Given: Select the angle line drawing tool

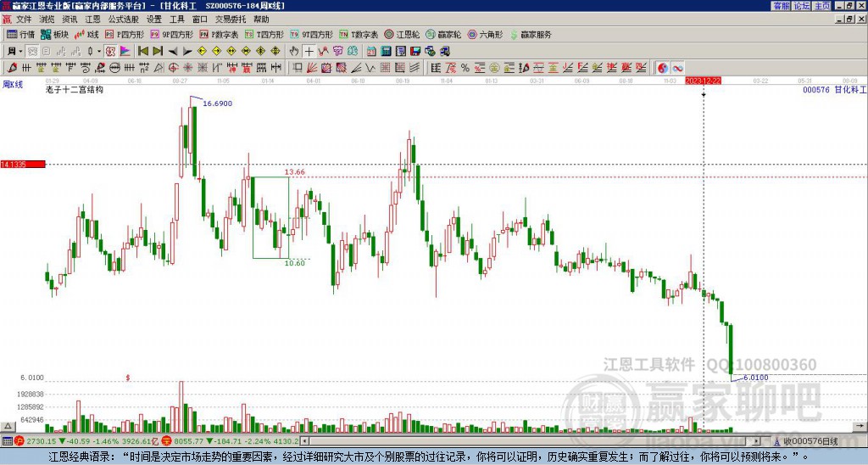Looking at the screenshot, I should click(356, 68).
